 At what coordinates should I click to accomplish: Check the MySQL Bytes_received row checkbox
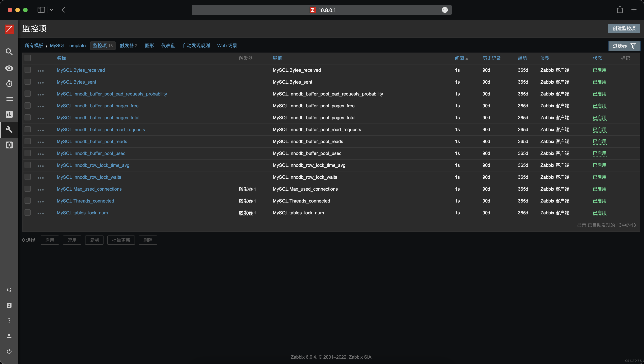(x=27, y=70)
